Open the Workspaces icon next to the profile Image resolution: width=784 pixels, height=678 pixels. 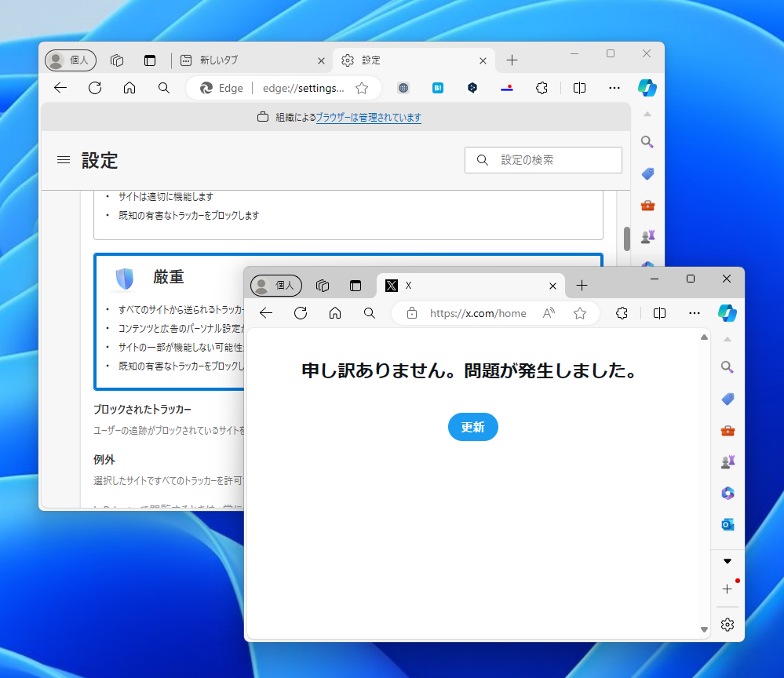[323, 285]
